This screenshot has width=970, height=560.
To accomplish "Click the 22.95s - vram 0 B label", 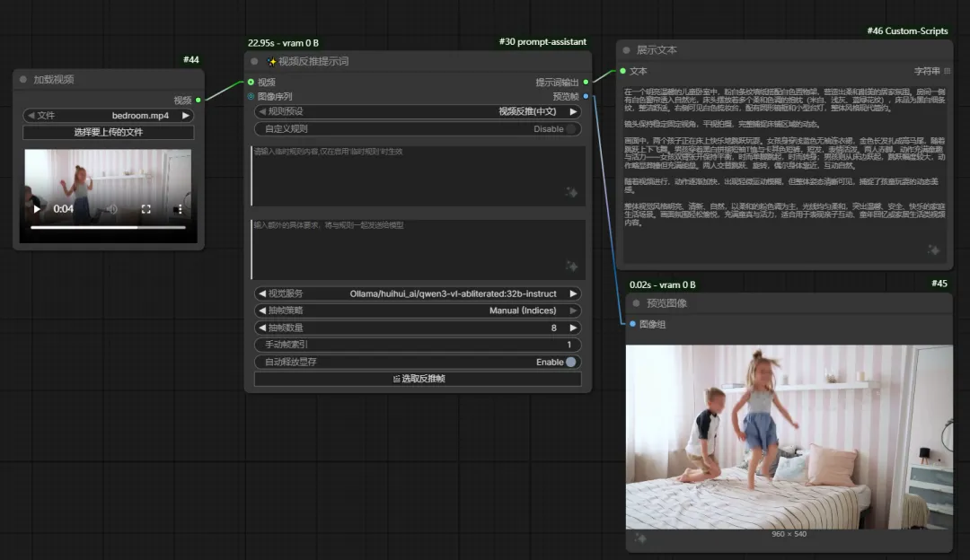I will click(x=283, y=43).
